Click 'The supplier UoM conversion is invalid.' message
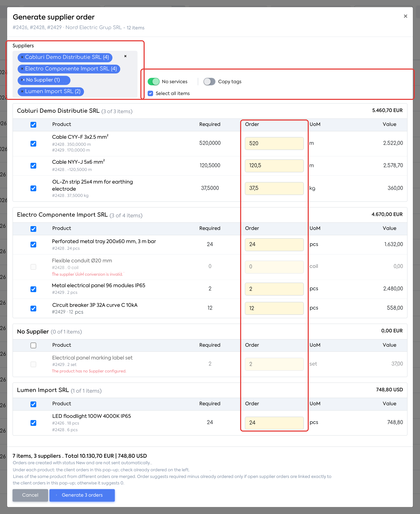 point(87,274)
